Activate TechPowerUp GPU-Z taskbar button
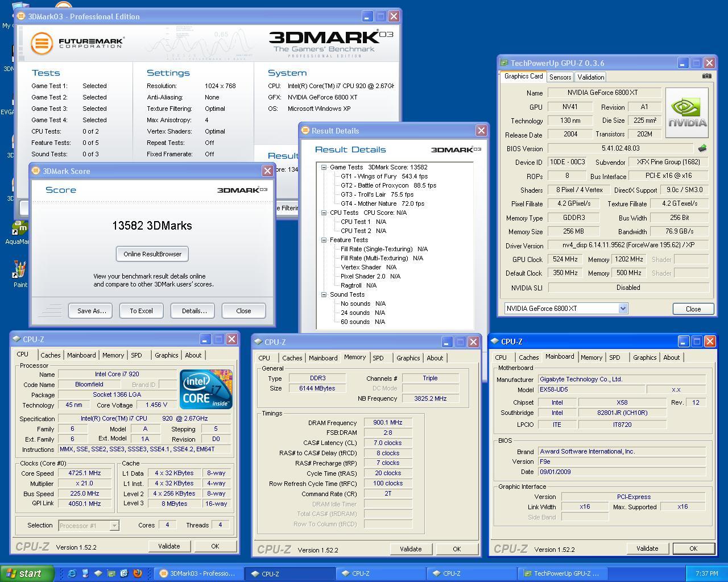The image size is (728, 582). pos(562,573)
